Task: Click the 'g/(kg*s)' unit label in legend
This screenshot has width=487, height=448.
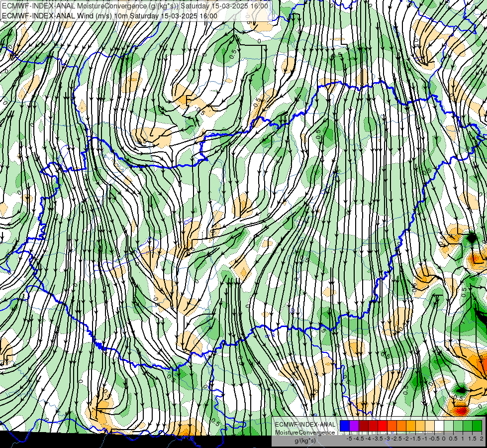Action: [305, 441]
